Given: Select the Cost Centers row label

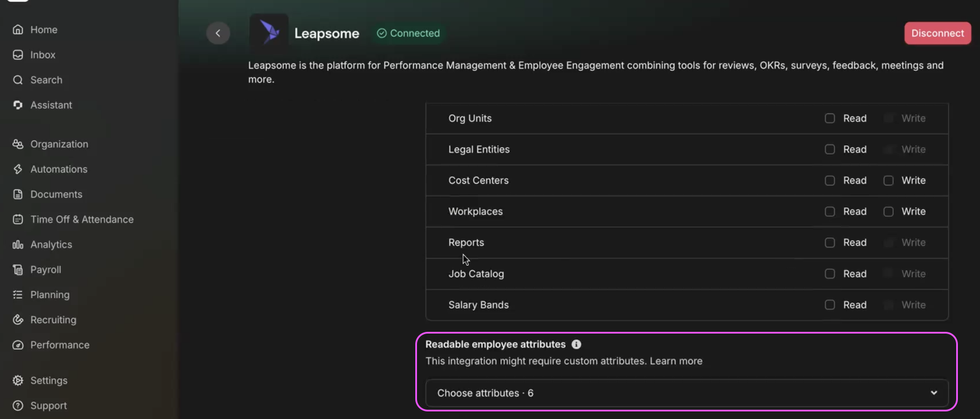Looking at the screenshot, I should pyautogui.click(x=478, y=181).
